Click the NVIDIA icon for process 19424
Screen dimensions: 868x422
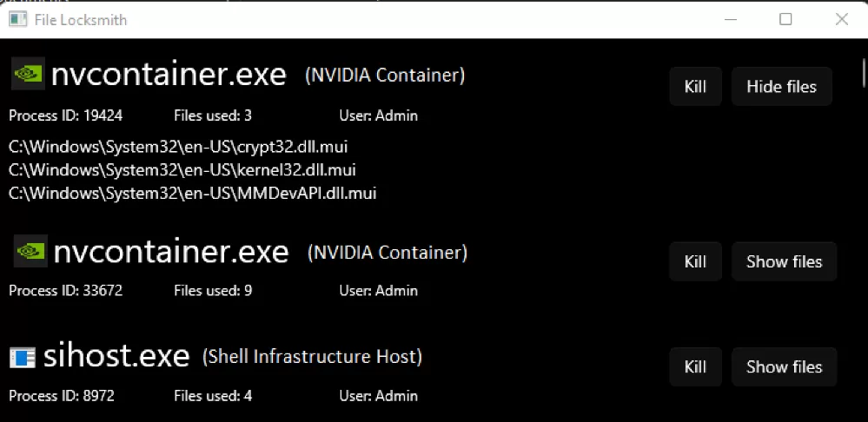pos(28,74)
